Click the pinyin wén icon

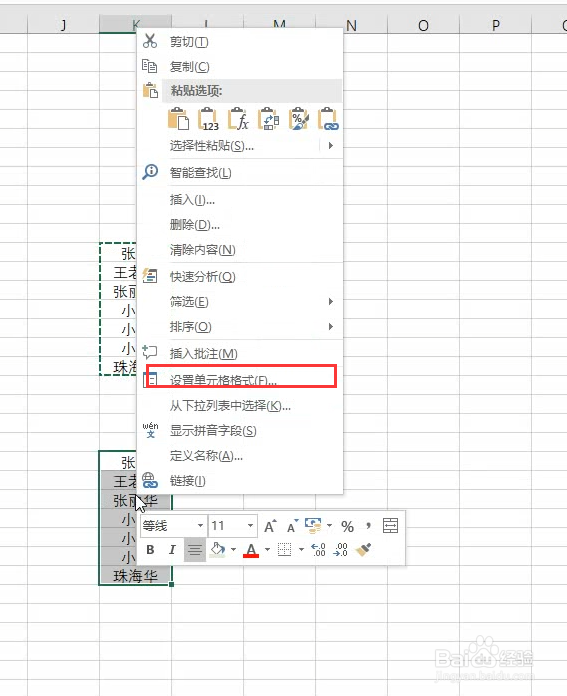pos(151,430)
